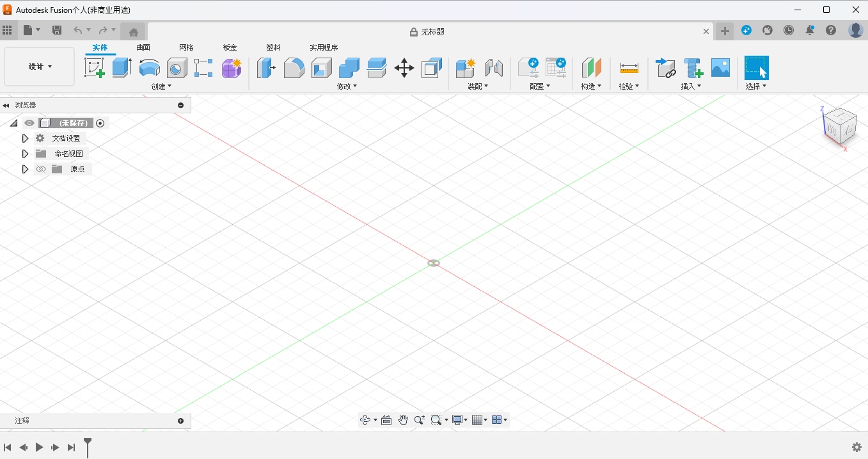
Task: Open the 创建 dropdown menu
Action: point(162,86)
